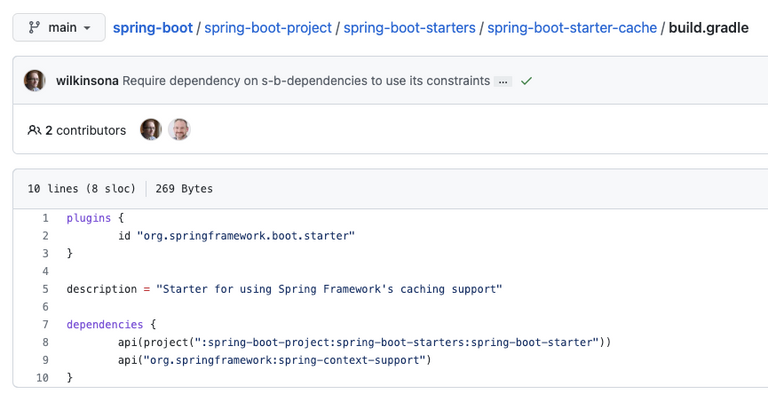Viewport: 768px width, 400px height.
Task: Click line number 6 in code gutter
Action: (46, 306)
